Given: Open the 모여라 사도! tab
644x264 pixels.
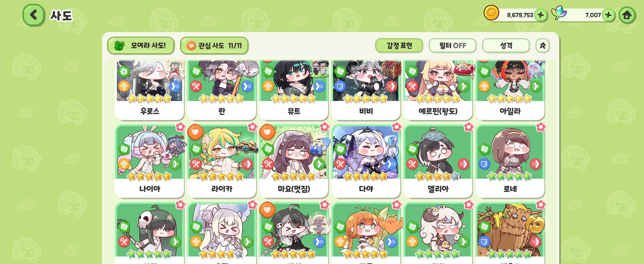Looking at the screenshot, I should click(141, 45).
